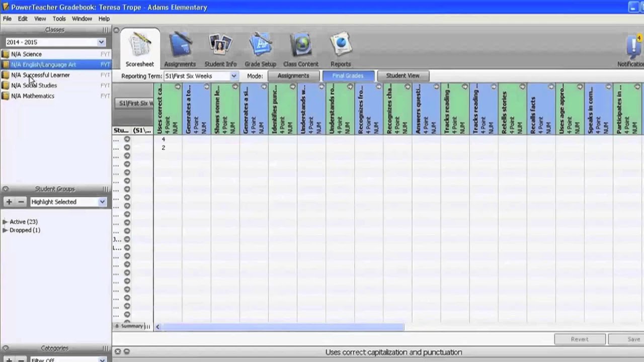This screenshot has height=362, width=644.
Task: Open the Grade Setup icon
Action: (260, 45)
